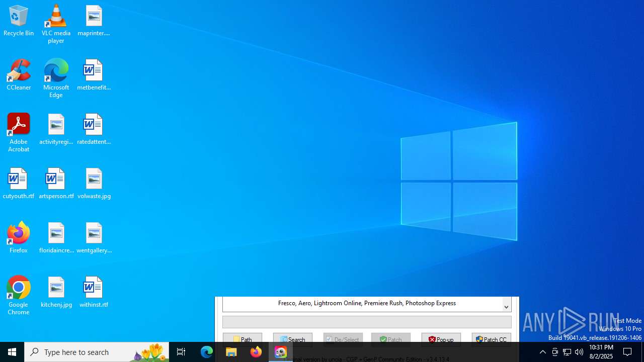This screenshot has height=362, width=644.
Task: Open the Action Center notifications
Action: pyautogui.click(x=628, y=352)
